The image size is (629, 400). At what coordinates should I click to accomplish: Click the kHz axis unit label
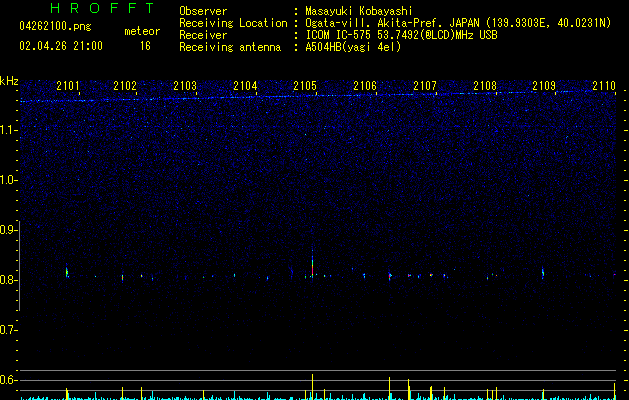click(9, 81)
